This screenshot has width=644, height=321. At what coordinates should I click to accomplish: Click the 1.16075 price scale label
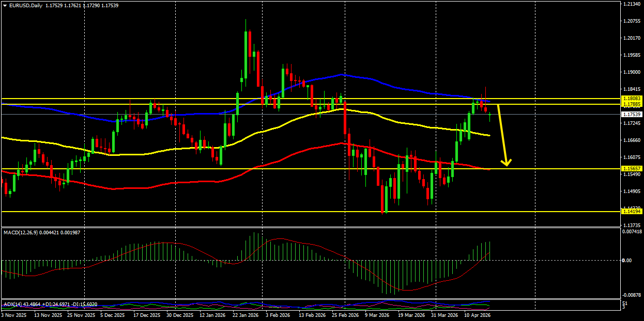(x=633, y=157)
